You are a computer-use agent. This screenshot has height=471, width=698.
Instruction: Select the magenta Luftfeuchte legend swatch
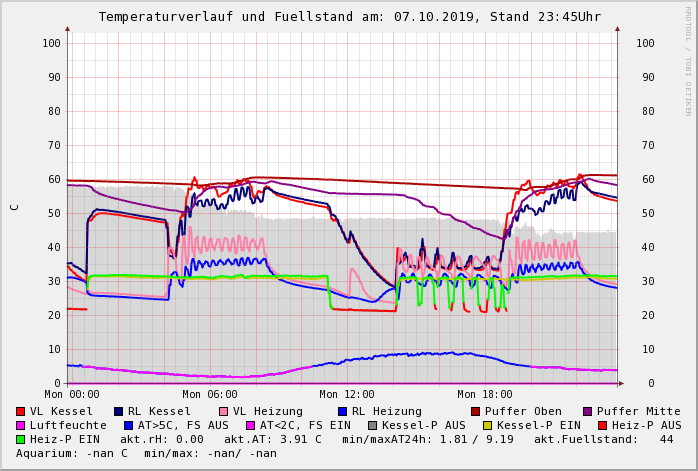pyautogui.click(x=21, y=425)
